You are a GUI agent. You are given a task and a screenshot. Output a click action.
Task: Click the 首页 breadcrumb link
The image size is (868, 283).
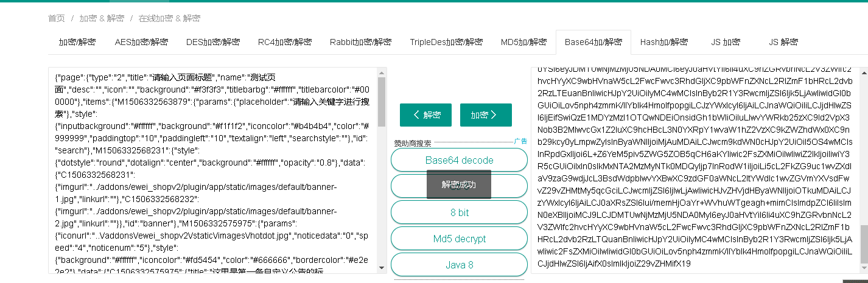(x=56, y=18)
